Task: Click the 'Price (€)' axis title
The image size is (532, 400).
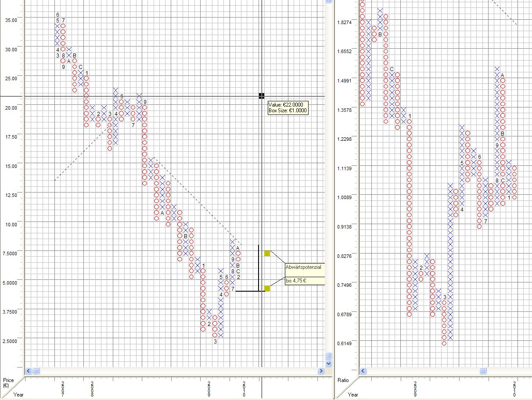Action: (x=8, y=383)
